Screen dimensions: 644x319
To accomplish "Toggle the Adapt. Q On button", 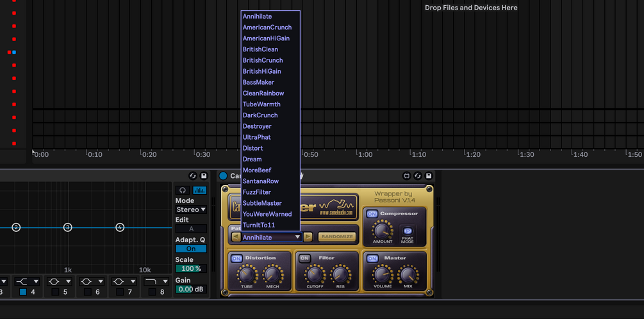I will pyautogui.click(x=191, y=249).
